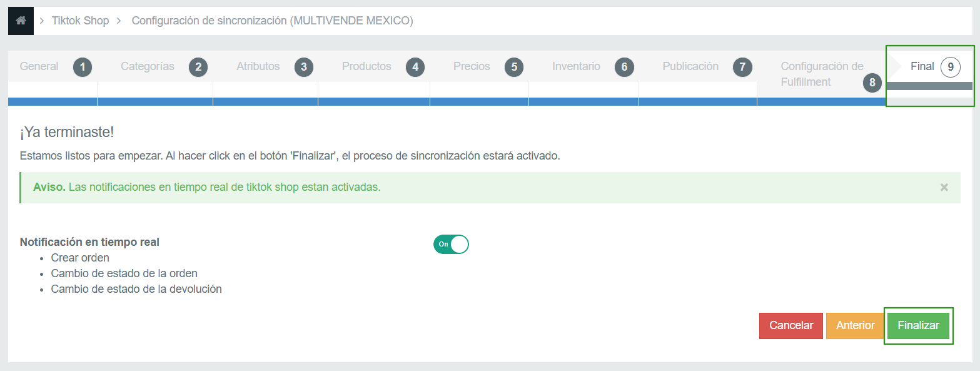
Task: Click step number 4 badge
Action: pyautogui.click(x=415, y=67)
